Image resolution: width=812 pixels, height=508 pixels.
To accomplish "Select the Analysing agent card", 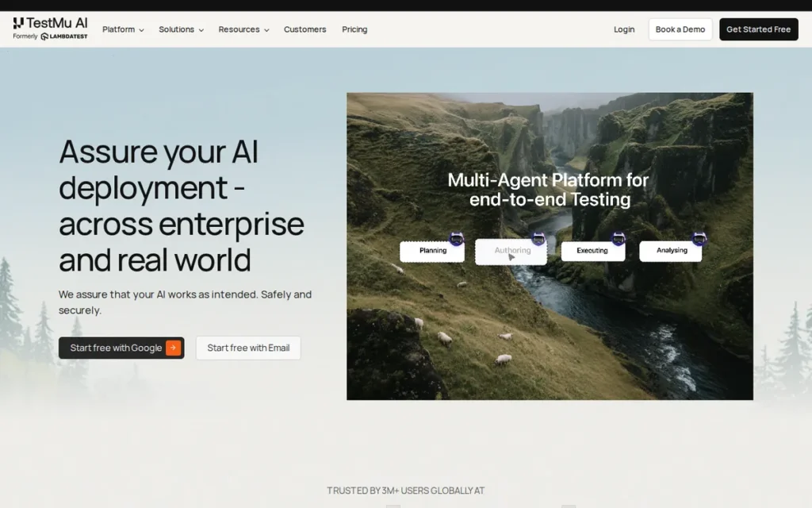I will [671, 251].
